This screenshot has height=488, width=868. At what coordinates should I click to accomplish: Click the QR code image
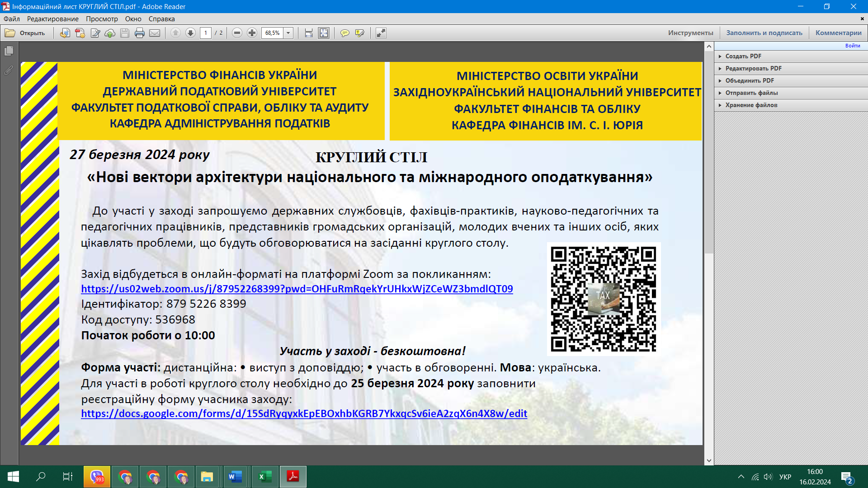click(x=604, y=299)
